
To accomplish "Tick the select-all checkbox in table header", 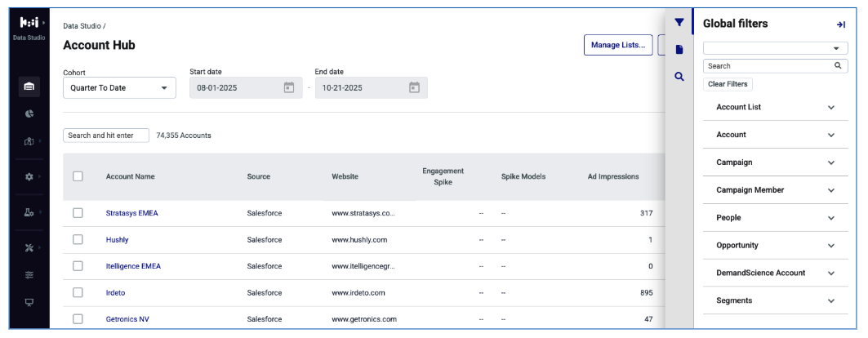I will 78,176.
